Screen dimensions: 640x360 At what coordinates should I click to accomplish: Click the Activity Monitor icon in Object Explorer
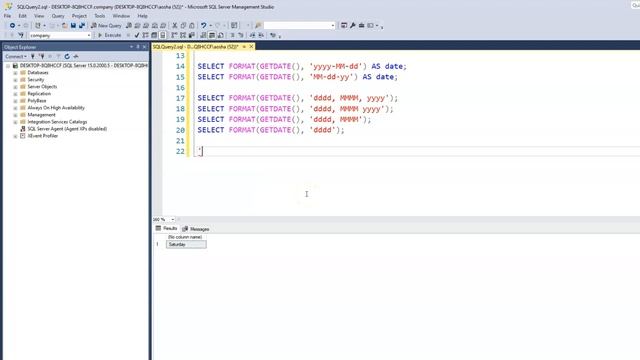click(76, 56)
